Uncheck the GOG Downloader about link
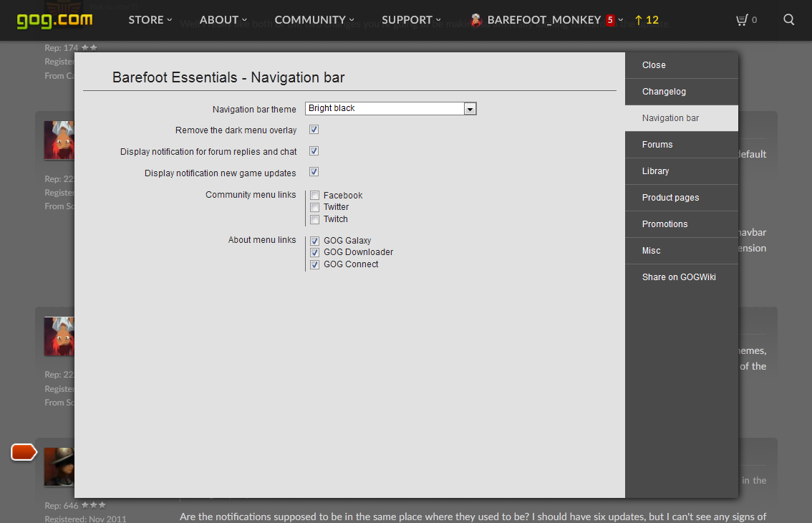This screenshot has width=812, height=523. (314, 252)
